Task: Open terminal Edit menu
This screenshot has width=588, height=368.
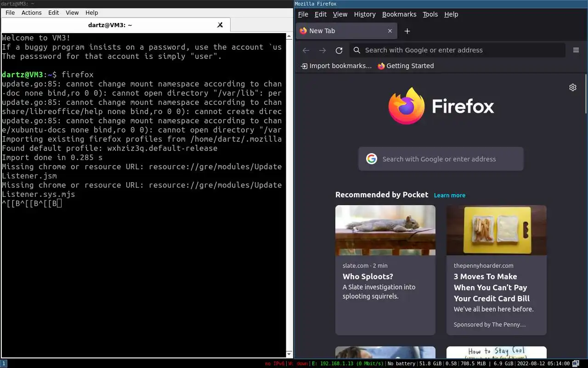Action: 54,12
